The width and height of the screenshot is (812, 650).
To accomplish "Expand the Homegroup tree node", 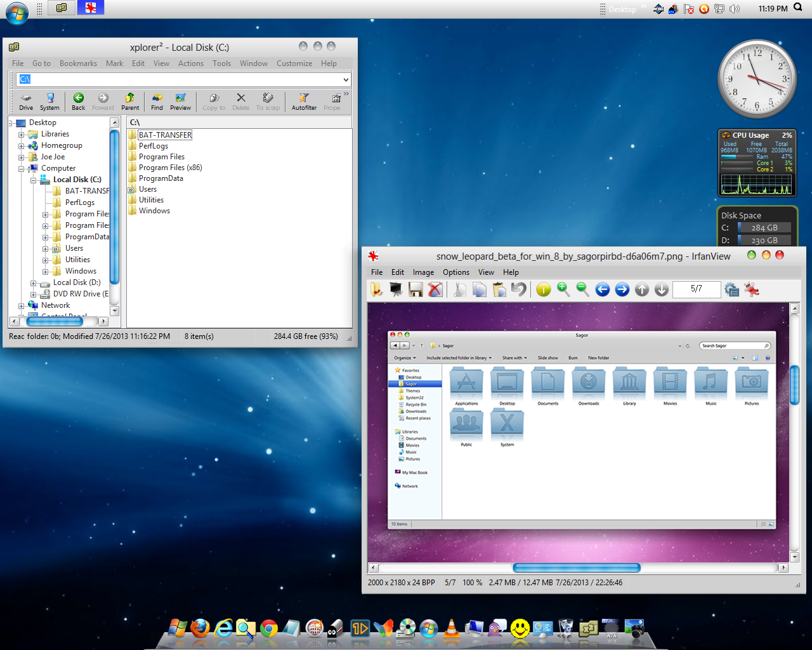I will [21, 146].
